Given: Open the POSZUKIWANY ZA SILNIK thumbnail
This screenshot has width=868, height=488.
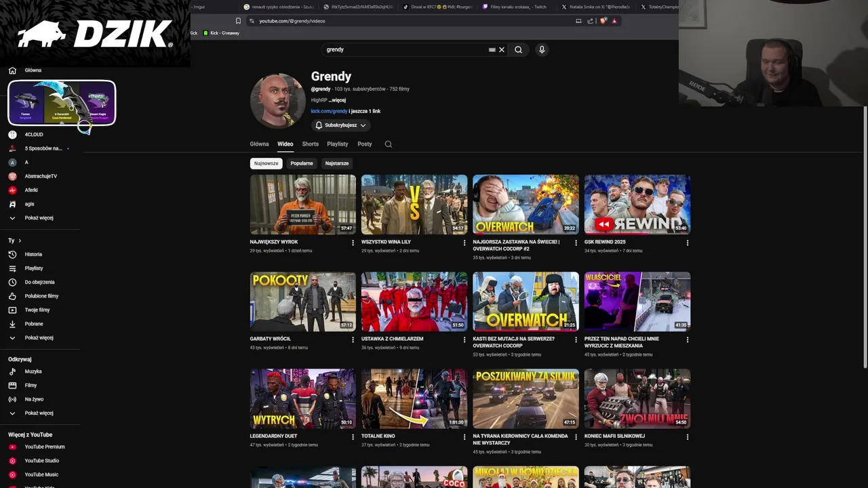Looking at the screenshot, I should click(x=526, y=399).
